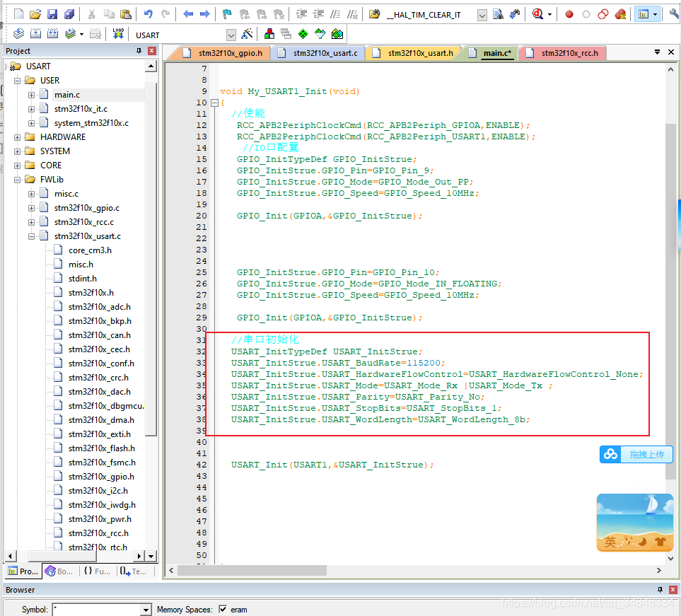This screenshot has width=681, height=616.
Task: Open a file using the folder icon
Action: 35,14
